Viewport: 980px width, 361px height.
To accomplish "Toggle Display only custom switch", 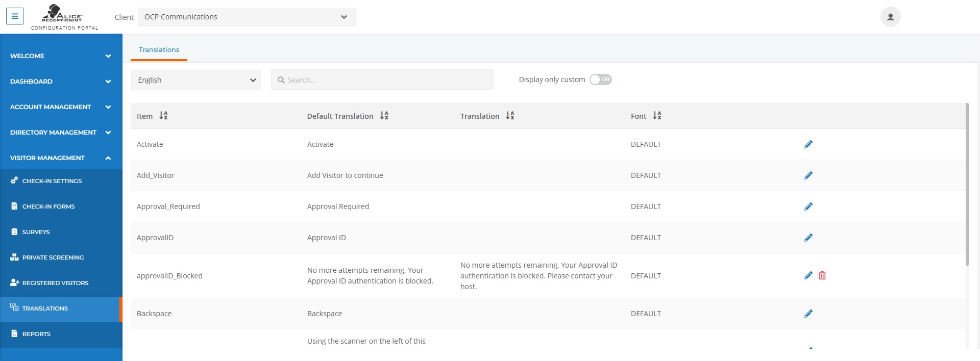I will pyautogui.click(x=601, y=80).
